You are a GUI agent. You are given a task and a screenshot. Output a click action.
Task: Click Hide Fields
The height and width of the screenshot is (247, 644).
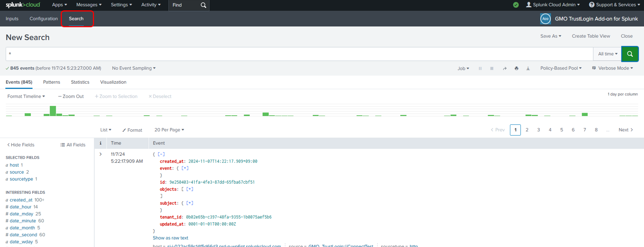21,145
